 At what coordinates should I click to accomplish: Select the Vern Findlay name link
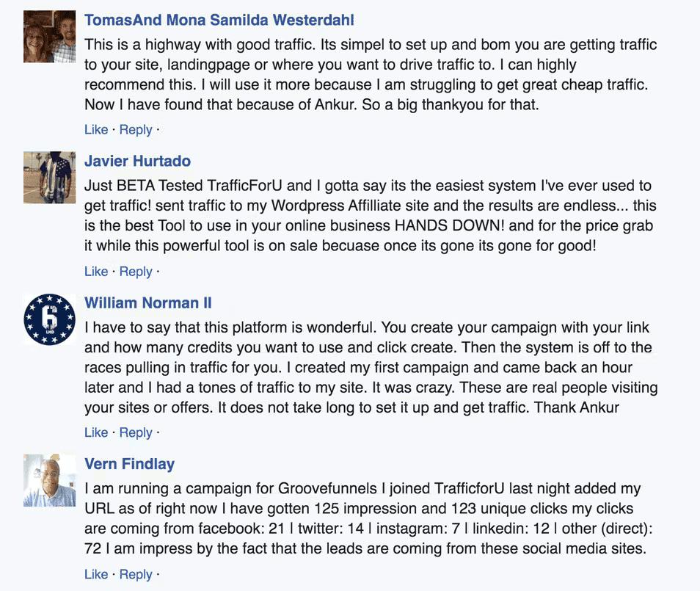129,464
